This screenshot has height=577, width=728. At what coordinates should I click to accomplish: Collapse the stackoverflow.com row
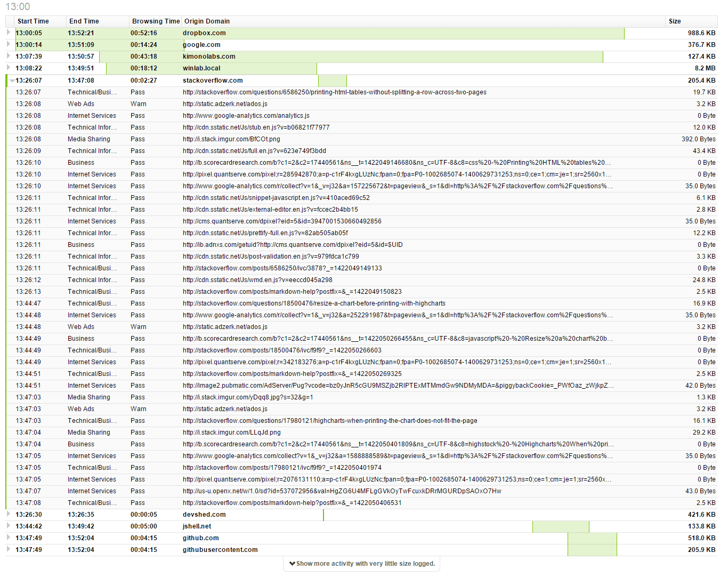pyautogui.click(x=12, y=81)
